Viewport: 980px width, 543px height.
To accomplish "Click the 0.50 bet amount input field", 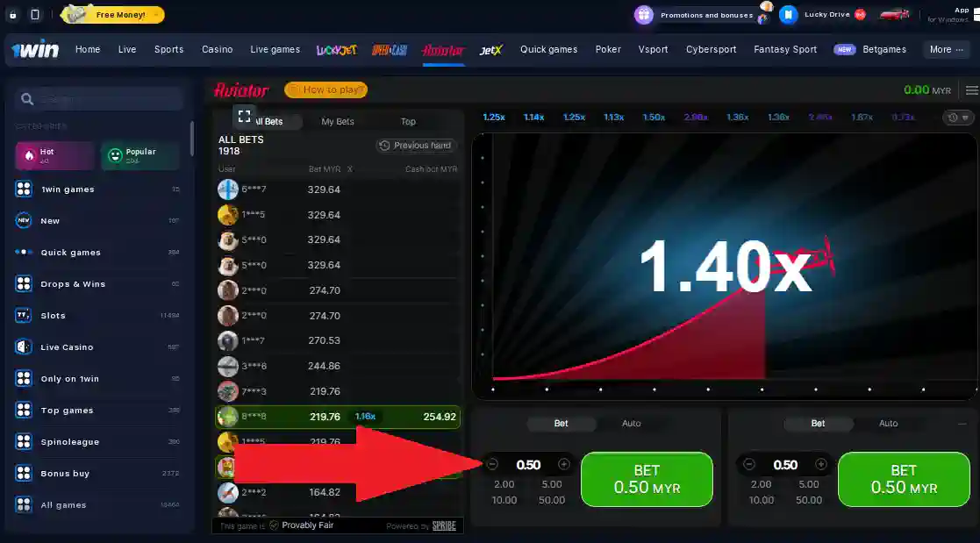I will tap(527, 464).
